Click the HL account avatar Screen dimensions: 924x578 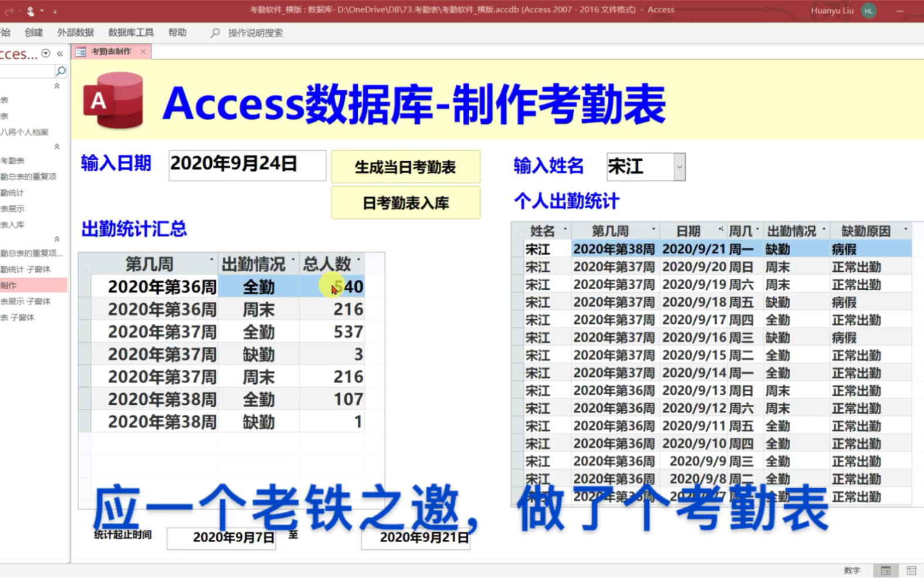pos(869,11)
